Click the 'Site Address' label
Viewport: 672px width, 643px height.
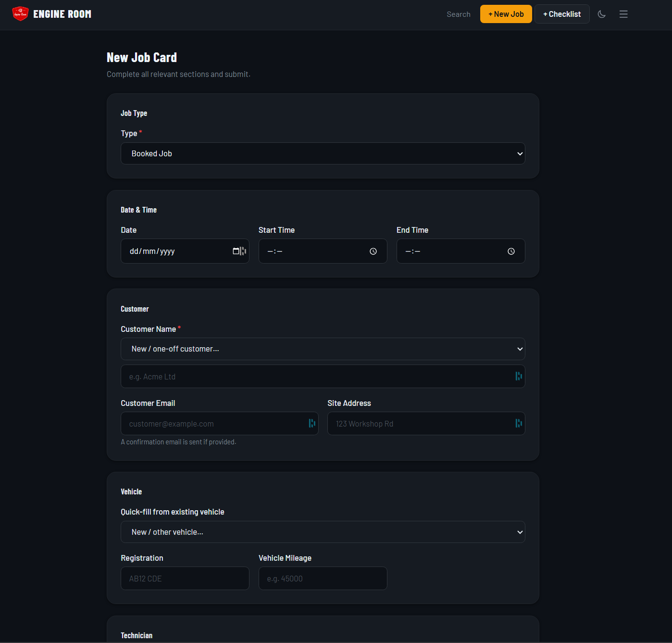(x=349, y=403)
